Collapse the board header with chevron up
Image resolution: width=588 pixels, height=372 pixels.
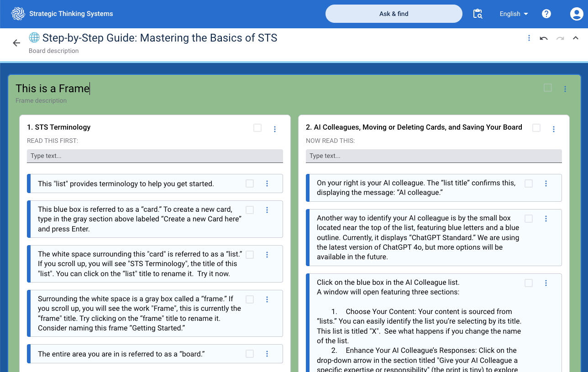pyautogui.click(x=576, y=38)
